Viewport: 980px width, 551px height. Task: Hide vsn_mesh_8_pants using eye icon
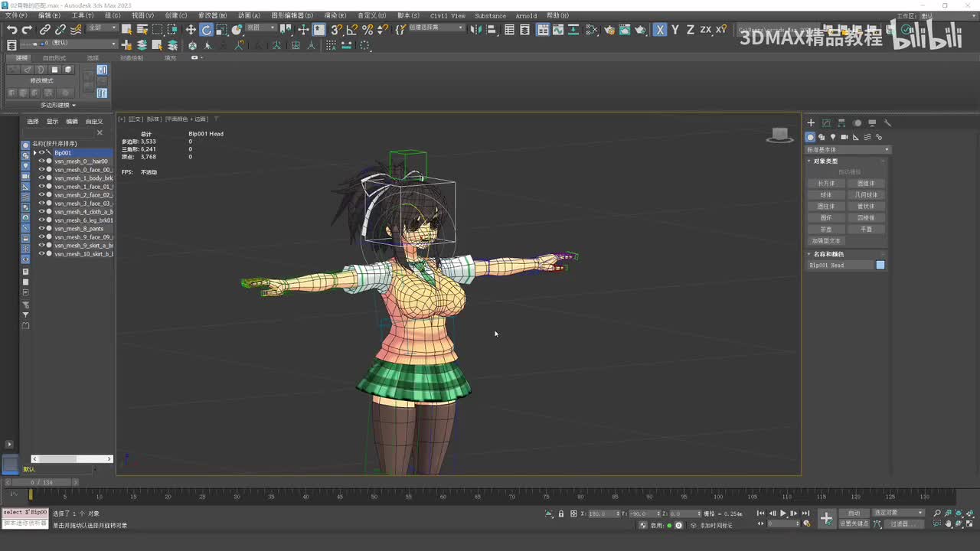click(x=41, y=229)
